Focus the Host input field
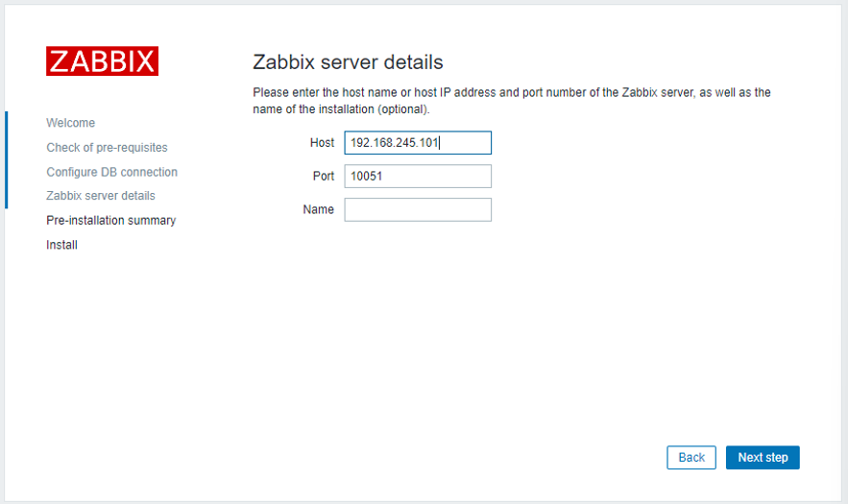 [x=418, y=143]
